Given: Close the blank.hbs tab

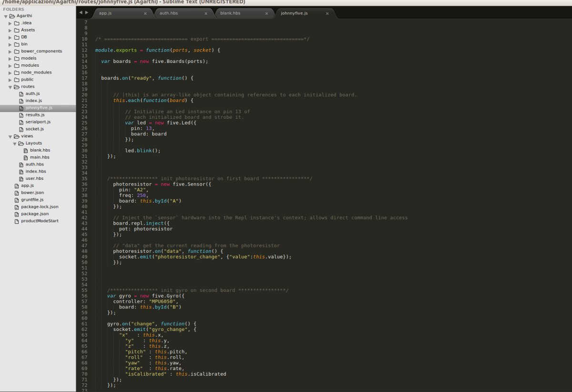Looking at the screenshot, I should pos(266,13).
